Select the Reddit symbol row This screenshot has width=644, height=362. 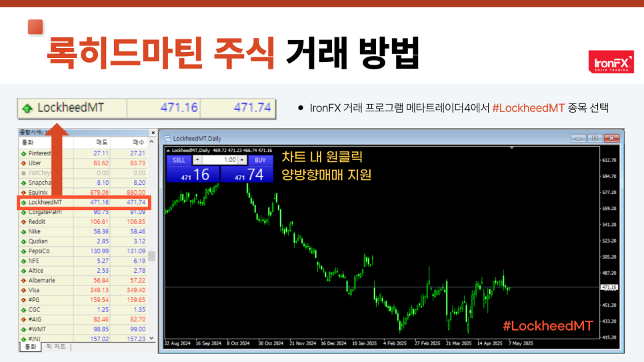pyautogui.click(x=83, y=221)
